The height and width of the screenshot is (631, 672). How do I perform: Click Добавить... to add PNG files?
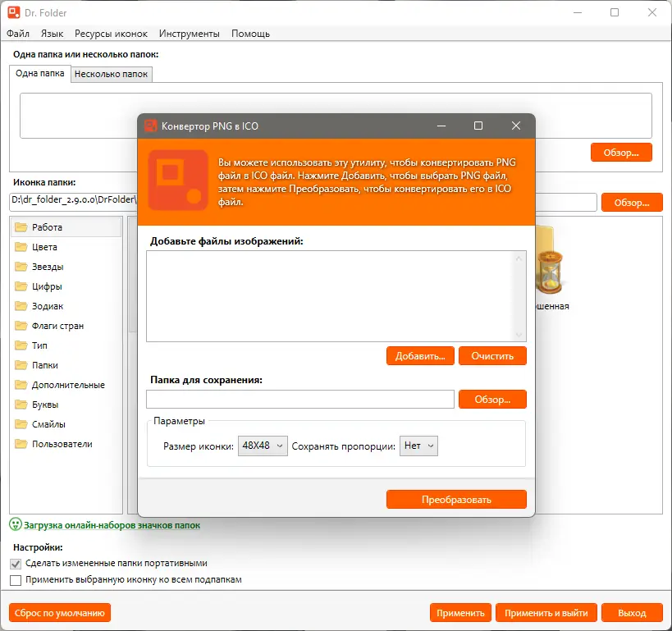point(420,356)
